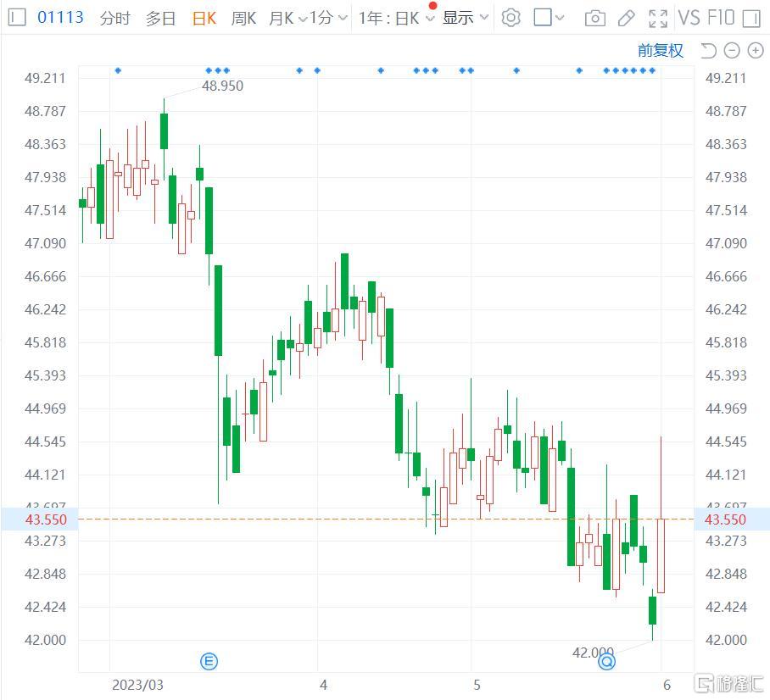
Task: Click the right axis value 47.090
Action: (726, 243)
